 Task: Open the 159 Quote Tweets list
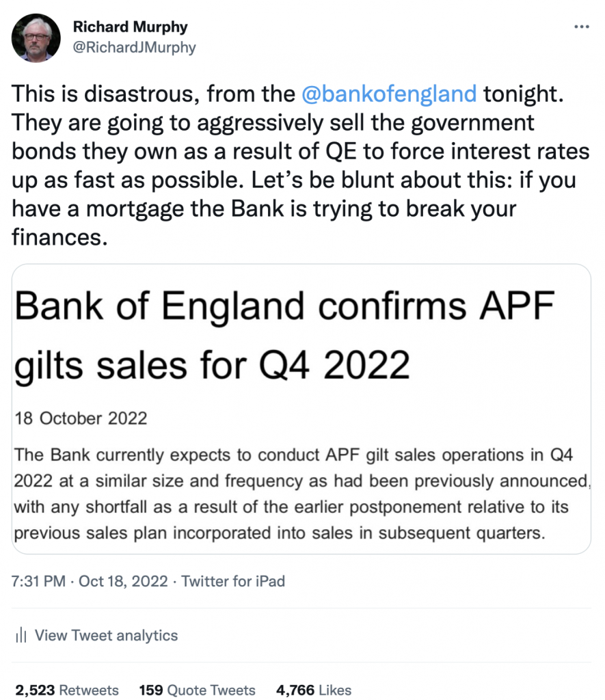197,690
